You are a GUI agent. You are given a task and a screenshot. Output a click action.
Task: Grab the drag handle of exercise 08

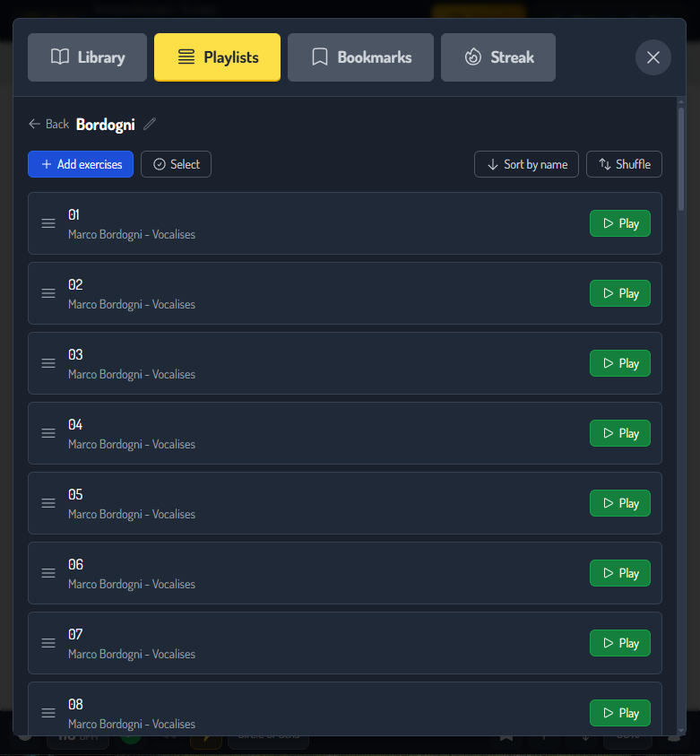click(x=48, y=713)
